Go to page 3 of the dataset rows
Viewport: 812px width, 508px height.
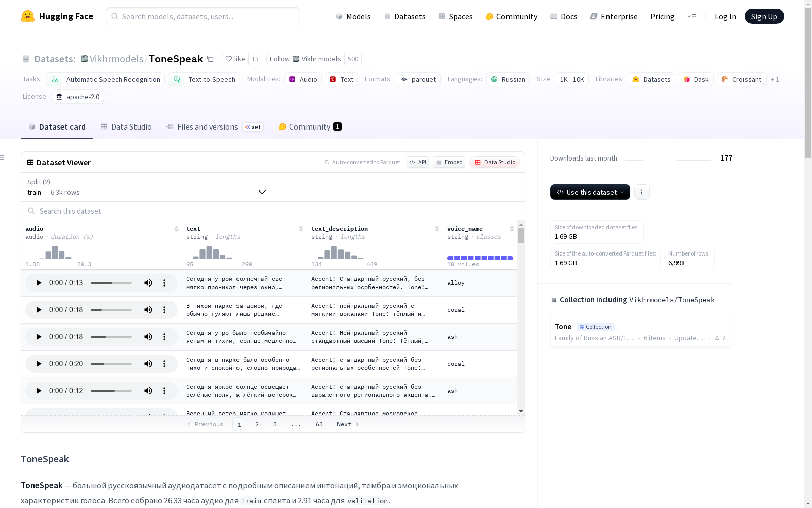click(x=275, y=424)
